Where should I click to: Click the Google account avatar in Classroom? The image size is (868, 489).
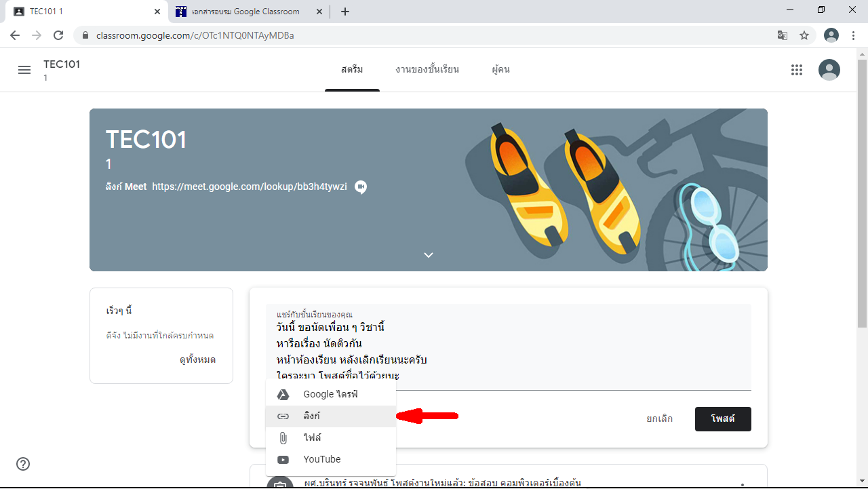pyautogui.click(x=829, y=70)
